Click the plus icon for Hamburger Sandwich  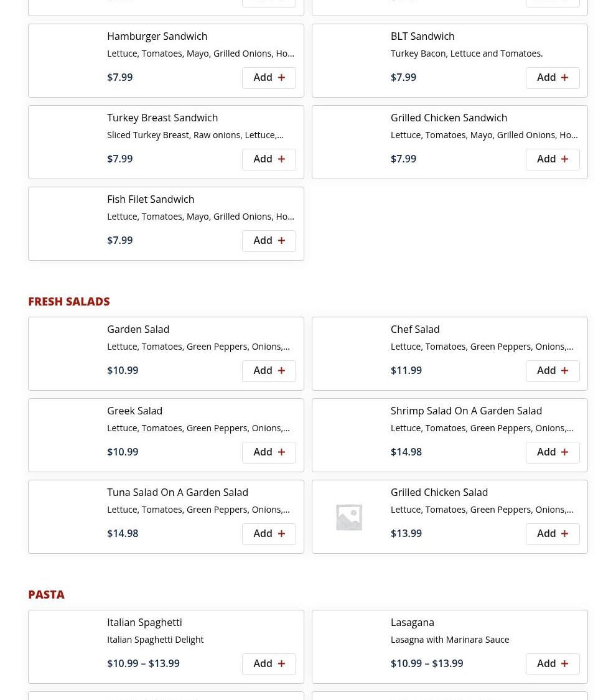pyautogui.click(x=281, y=78)
